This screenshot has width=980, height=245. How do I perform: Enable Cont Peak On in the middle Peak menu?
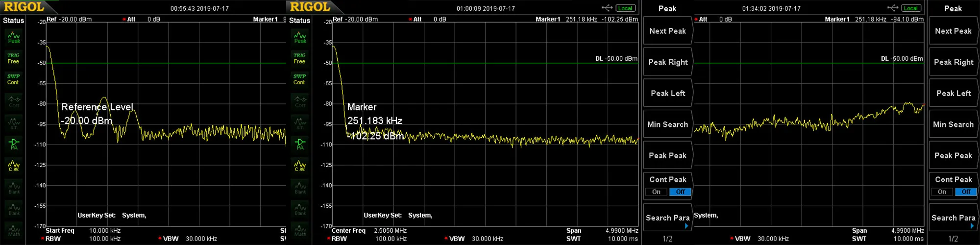(x=656, y=192)
